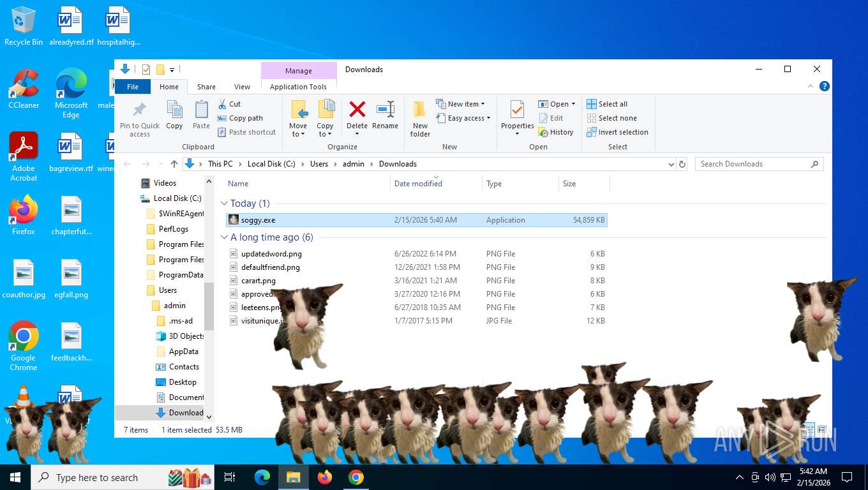
Task: Select carart.png file
Action: point(417,281)
